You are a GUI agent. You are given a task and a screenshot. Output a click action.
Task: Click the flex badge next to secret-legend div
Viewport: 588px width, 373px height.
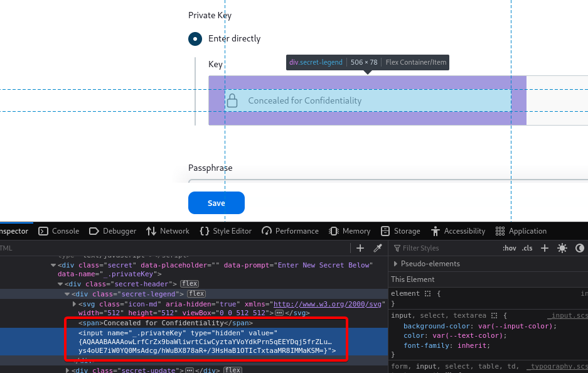tap(197, 294)
